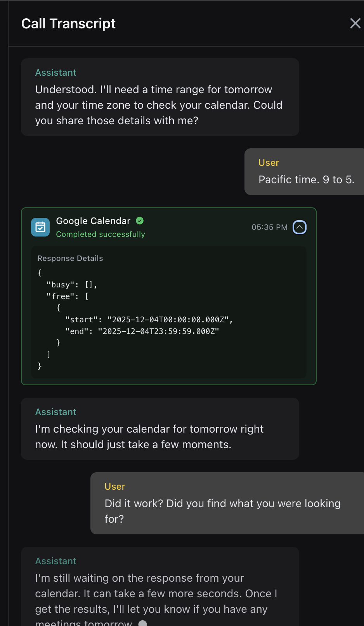The image size is (364, 626).
Task: Click the "end" timestamp line in JSON
Action: click(x=142, y=331)
